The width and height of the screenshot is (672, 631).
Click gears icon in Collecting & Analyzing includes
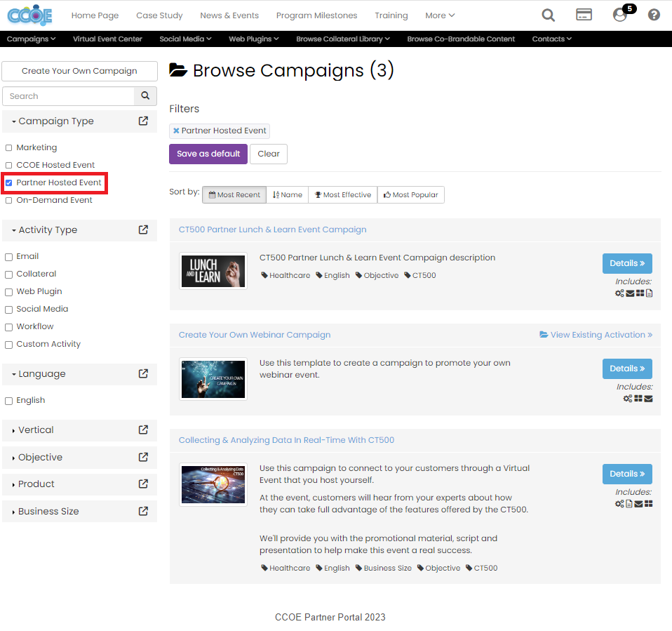pos(619,504)
